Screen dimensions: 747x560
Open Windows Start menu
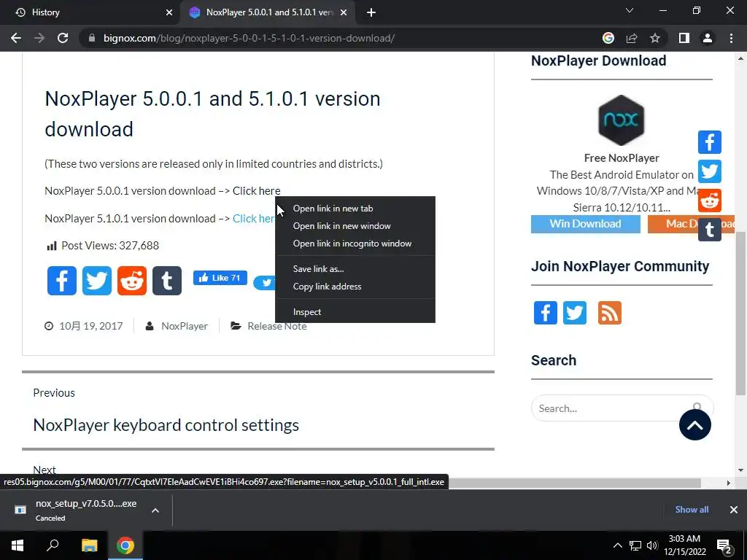(x=18, y=545)
